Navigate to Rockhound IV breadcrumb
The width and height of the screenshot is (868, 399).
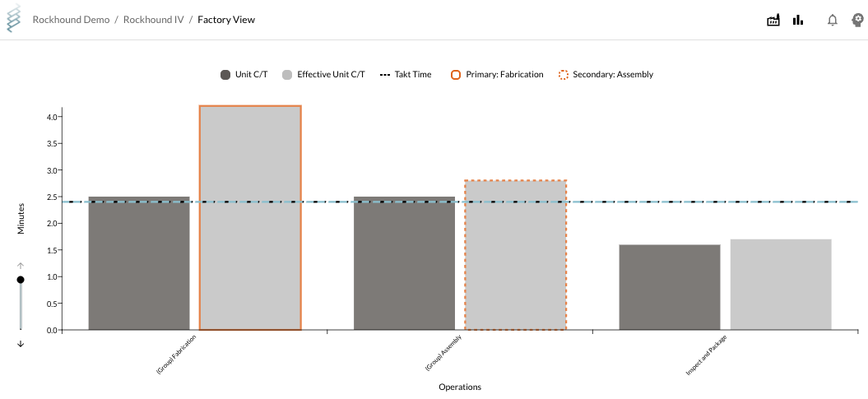coord(153,20)
